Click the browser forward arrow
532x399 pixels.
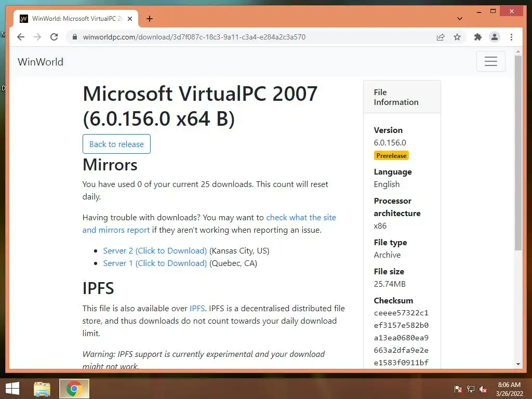tap(37, 37)
